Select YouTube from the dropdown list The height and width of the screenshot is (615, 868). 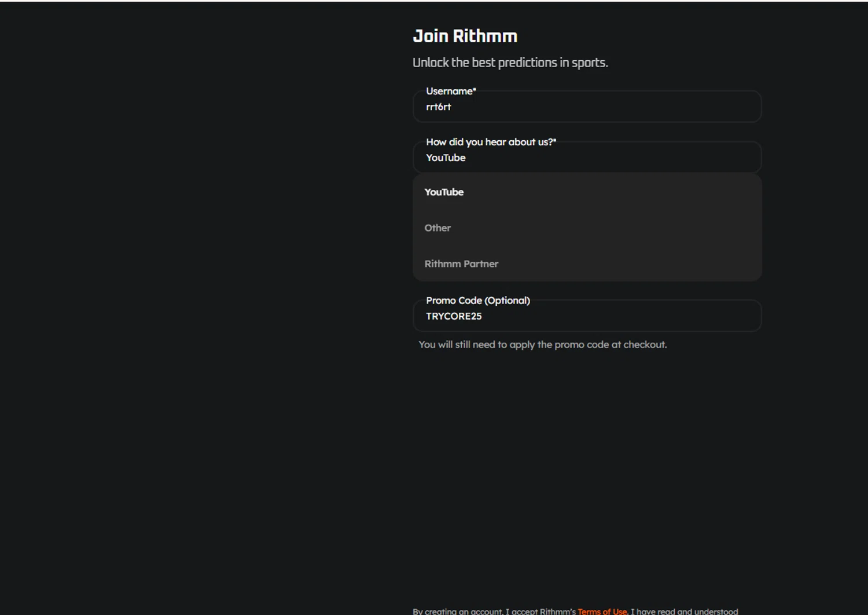(587, 192)
